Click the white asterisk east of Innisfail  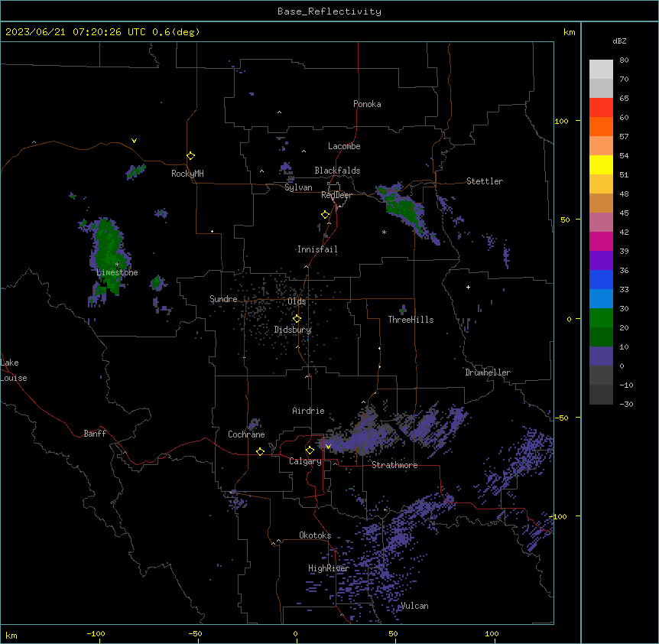coord(384,232)
